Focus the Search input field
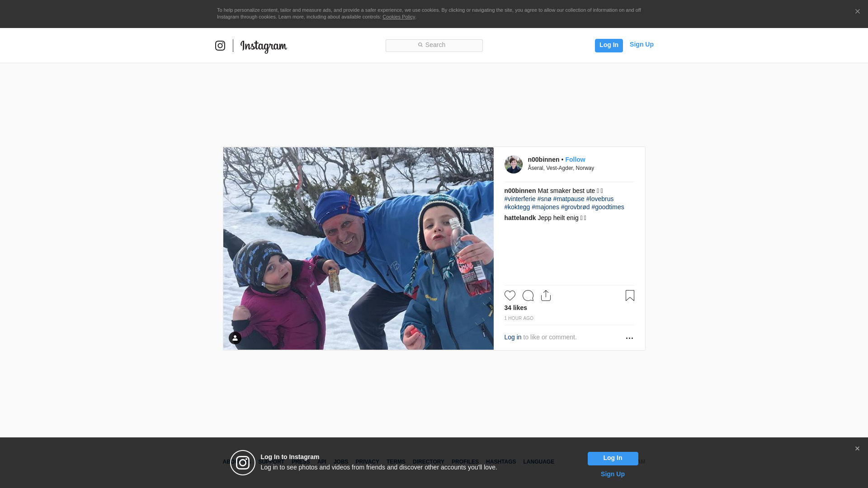The height and width of the screenshot is (488, 868). click(434, 45)
